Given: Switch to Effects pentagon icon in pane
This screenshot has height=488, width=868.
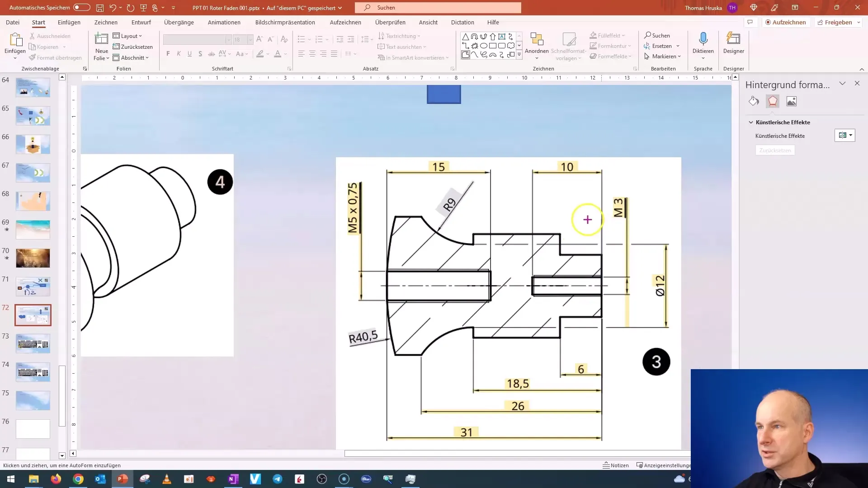Looking at the screenshot, I should tap(773, 101).
